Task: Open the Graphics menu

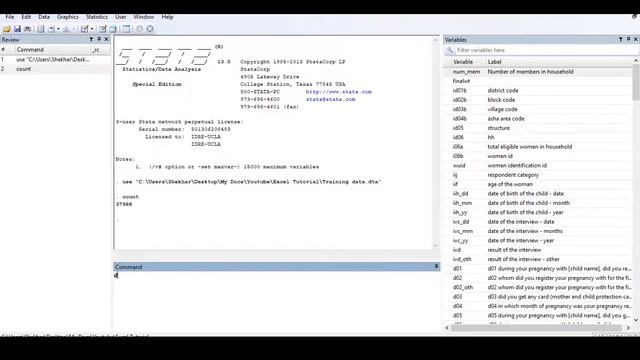Action: (68, 17)
